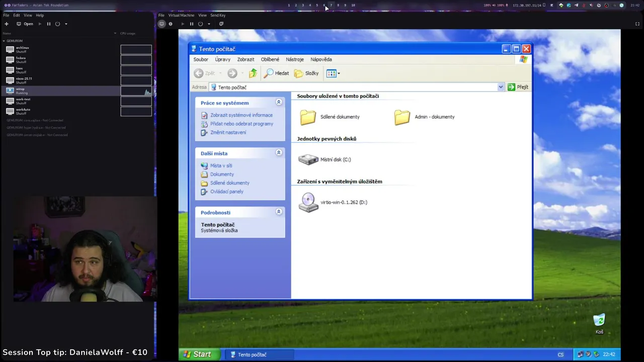Click Přidat nebo odebrat programy link
Viewport: 644px width, 362px height.
242,124
